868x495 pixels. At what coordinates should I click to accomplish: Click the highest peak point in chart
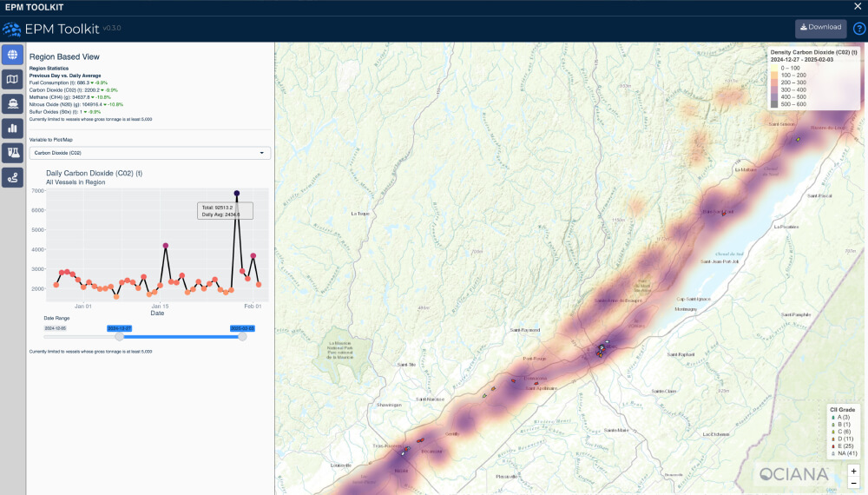[x=237, y=194]
